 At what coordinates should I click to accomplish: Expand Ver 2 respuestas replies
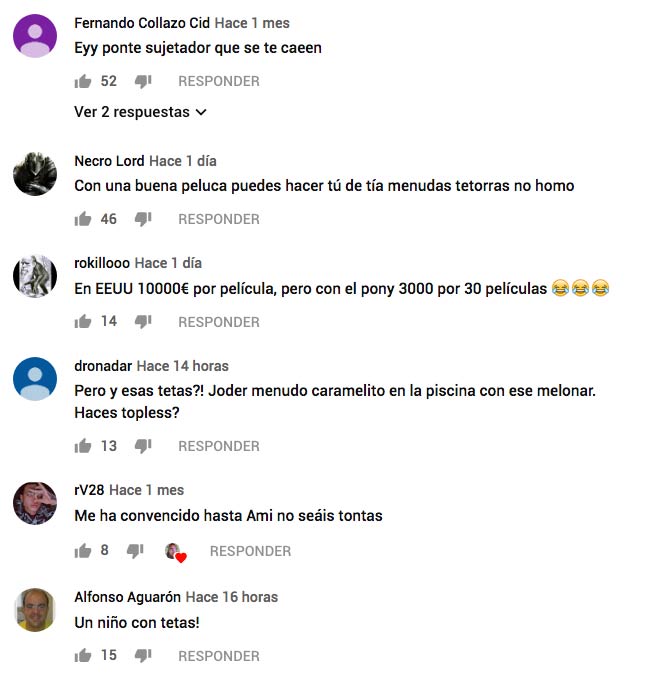140,112
